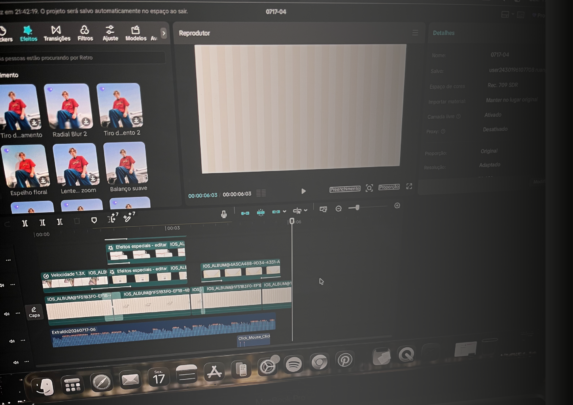Open Mail from the Dock

coord(130,380)
